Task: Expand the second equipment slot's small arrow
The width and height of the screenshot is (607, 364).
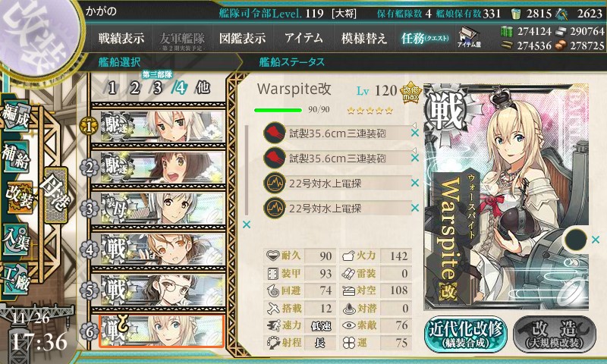Action: pos(414,150)
